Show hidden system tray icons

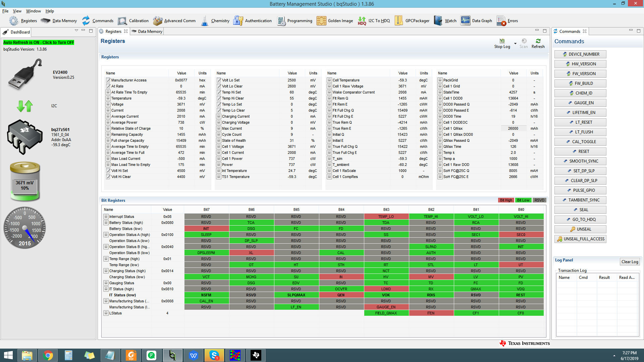pos(614,355)
